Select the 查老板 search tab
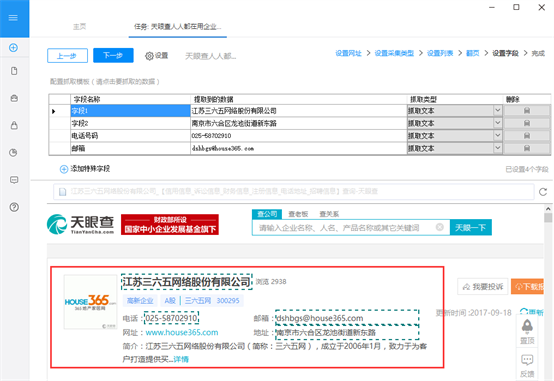Image resolution: width=554 pixels, height=381 pixels. coord(298,214)
